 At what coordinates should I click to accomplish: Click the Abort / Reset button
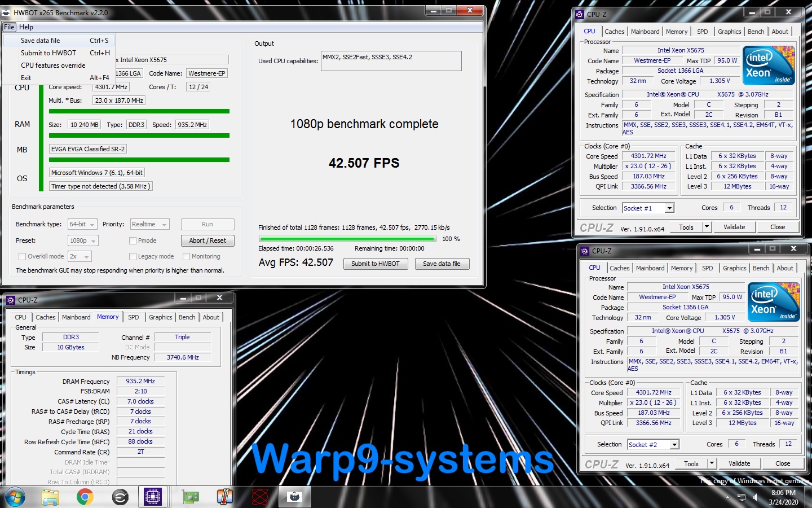coord(208,240)
